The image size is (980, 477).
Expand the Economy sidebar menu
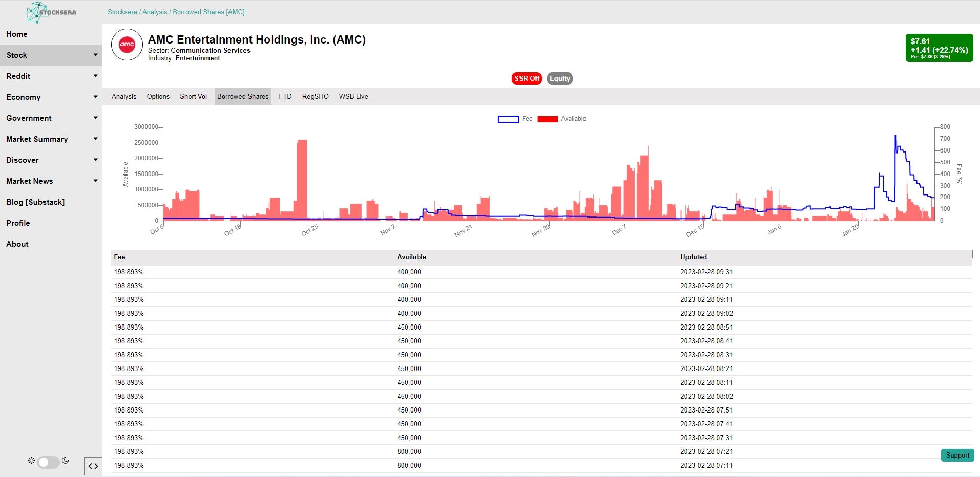coord(51,97)
